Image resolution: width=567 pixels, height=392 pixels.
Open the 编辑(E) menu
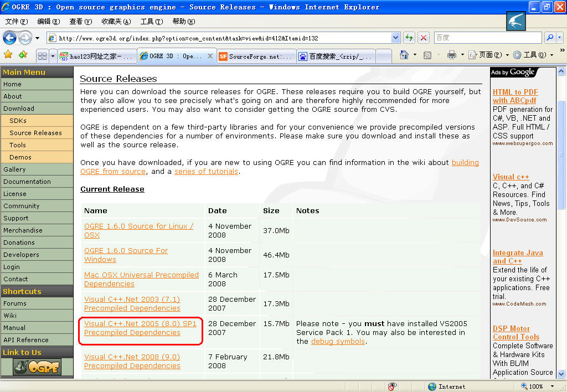click(49, 22)
